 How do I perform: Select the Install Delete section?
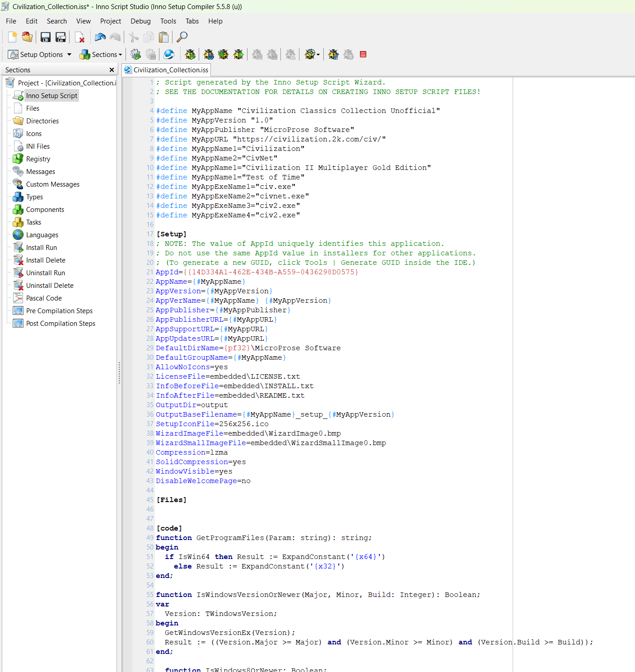(46, 260)
